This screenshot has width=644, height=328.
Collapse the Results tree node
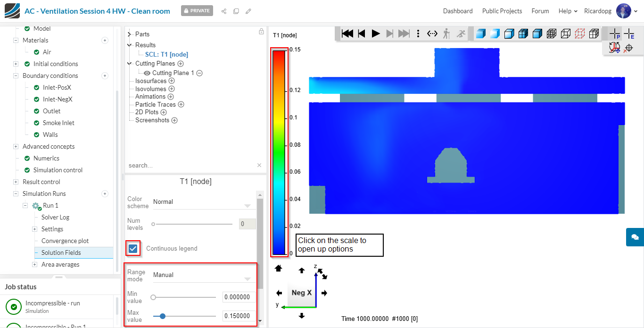[x=130, y=45]
